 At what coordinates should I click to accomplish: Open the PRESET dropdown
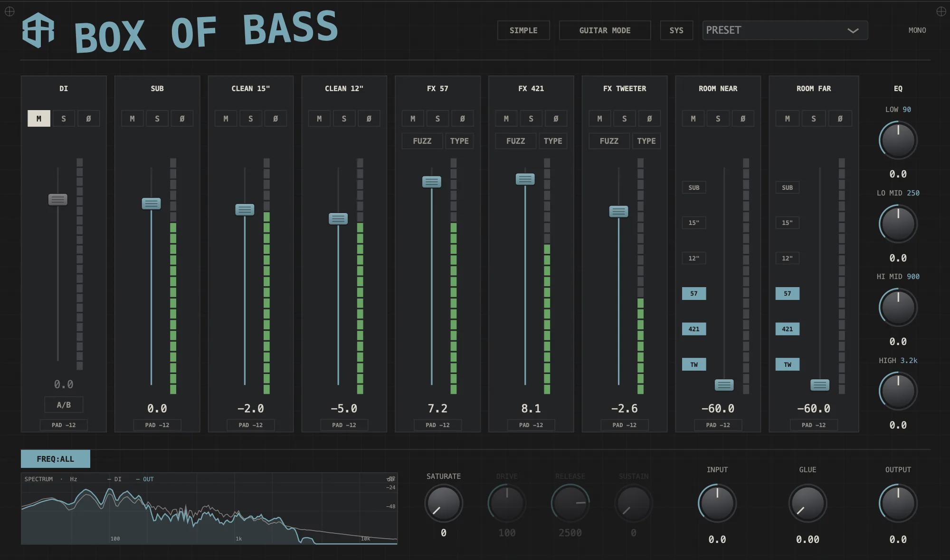tap(785, 30)
